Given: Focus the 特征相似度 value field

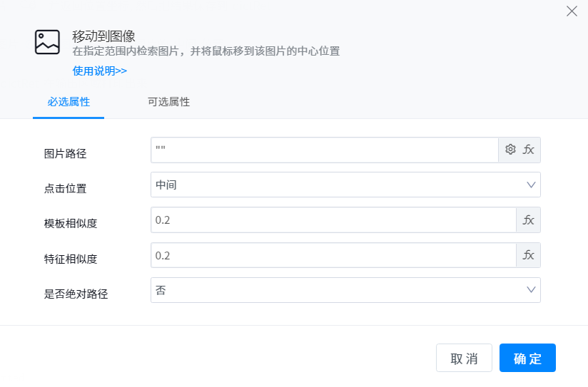Looking at the screenshot, I should coord(333,255).
